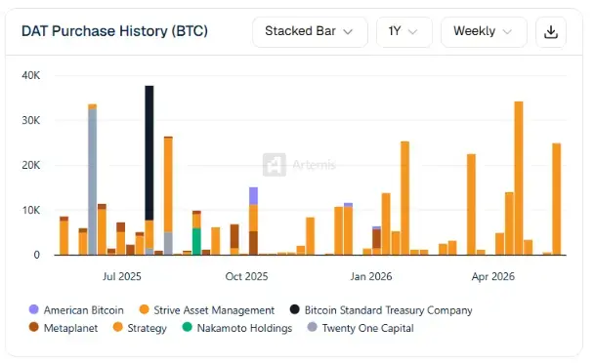Download the chart data via download icon
The image size is (595, 364).
tap(551, 32)
